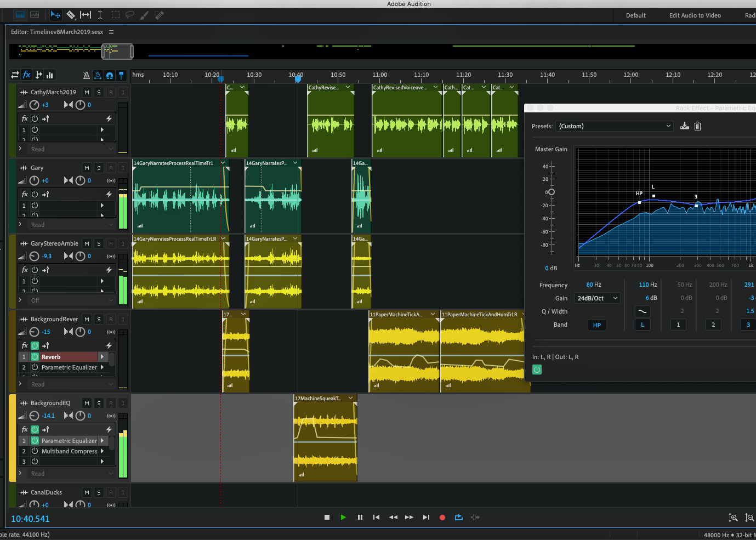
Task: Switch to Edit Audio to Video workspace
Action: pyautogui.click(x=695, y=15)
